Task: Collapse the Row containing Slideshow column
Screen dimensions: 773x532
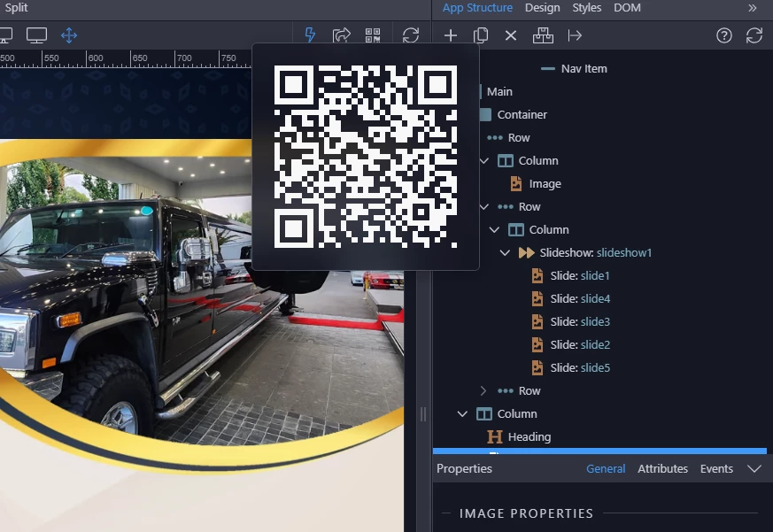Action: click(484, 206)
